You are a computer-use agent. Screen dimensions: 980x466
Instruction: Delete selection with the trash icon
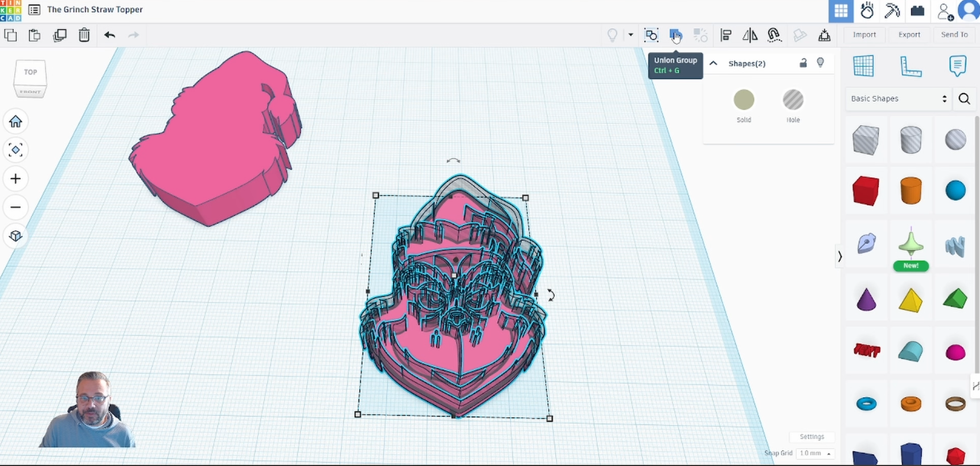click(x=84, y=35)
